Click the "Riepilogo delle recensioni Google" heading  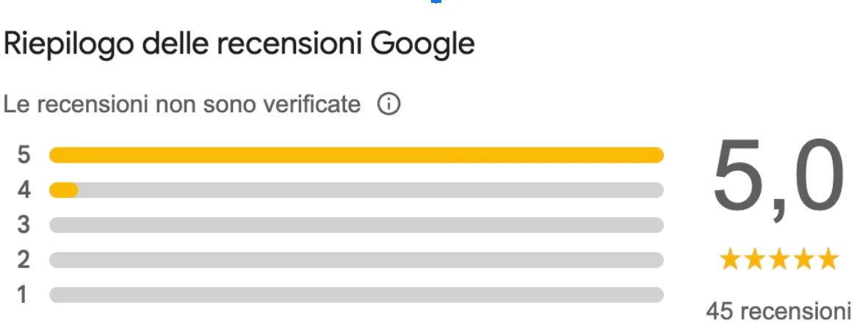239,45
